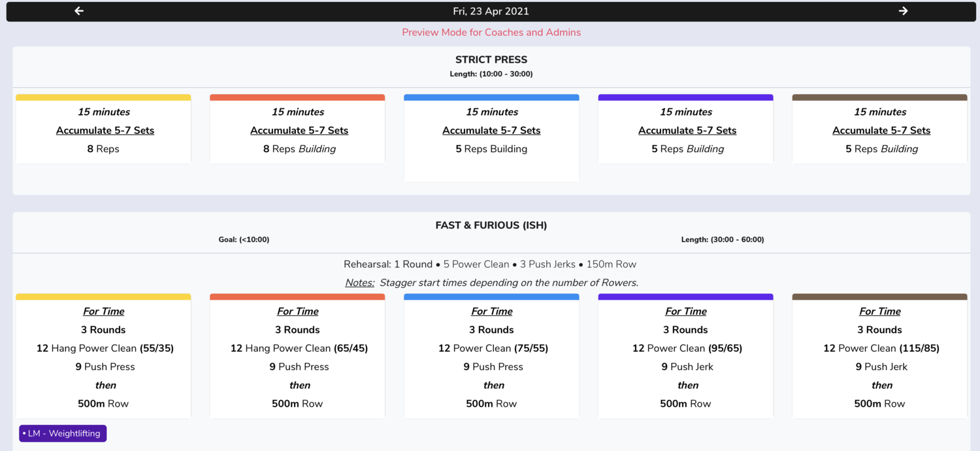The width and height of the screenshot is (980, 451).
Task: Click '8 Reps Building' in the orange card
Action: [x=299, y=149]
